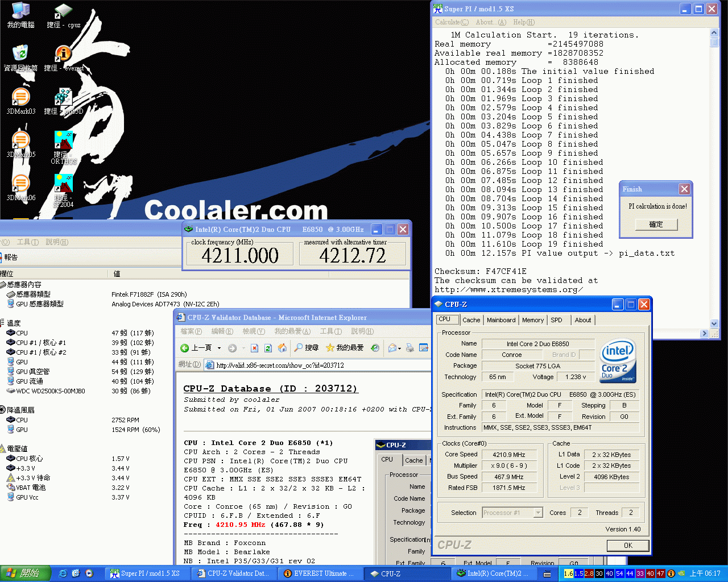728x582 pixels.
Task: Click IE Home page icon
Action: point(282,348)
